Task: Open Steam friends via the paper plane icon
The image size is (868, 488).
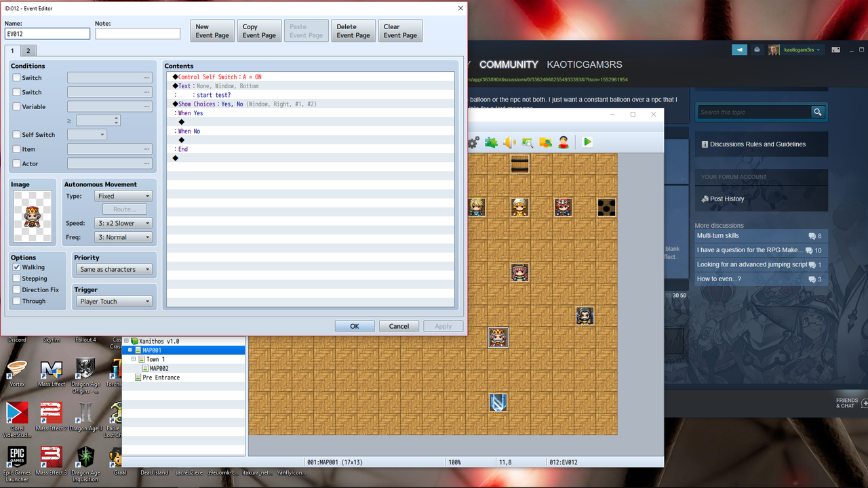Action: point(739,49)
